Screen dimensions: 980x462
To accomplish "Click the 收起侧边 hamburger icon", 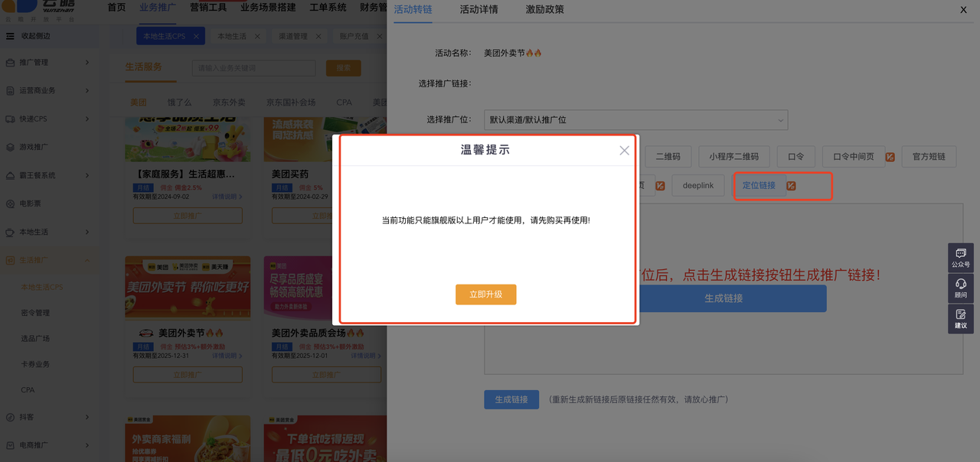I will (10, 36).
